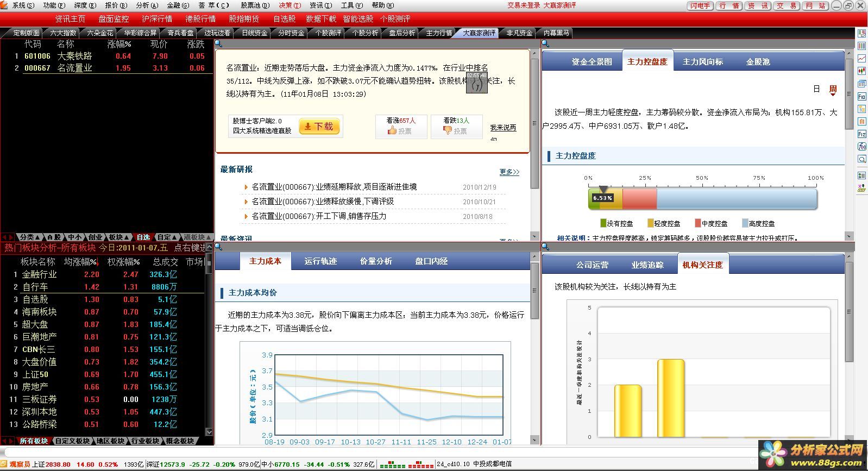This screenshot has width=868, height=471.
Task: Click the candlestick chart icon in right sidebar
Action: [862, 71]
